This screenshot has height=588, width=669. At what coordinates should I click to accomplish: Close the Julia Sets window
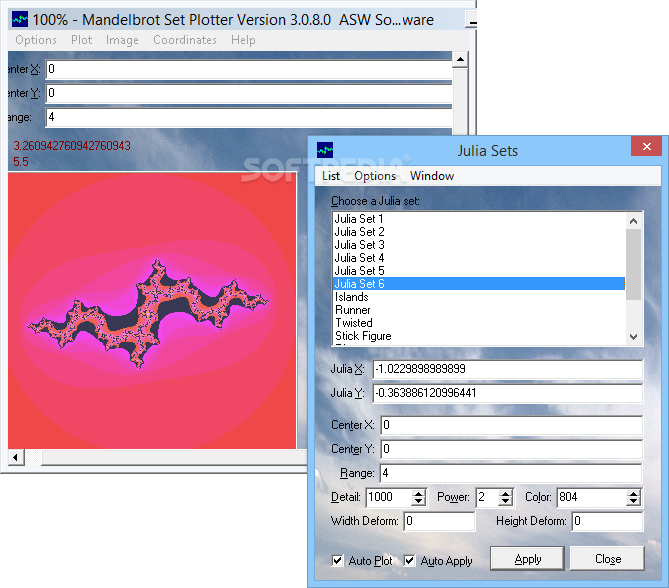click(646, 147)
